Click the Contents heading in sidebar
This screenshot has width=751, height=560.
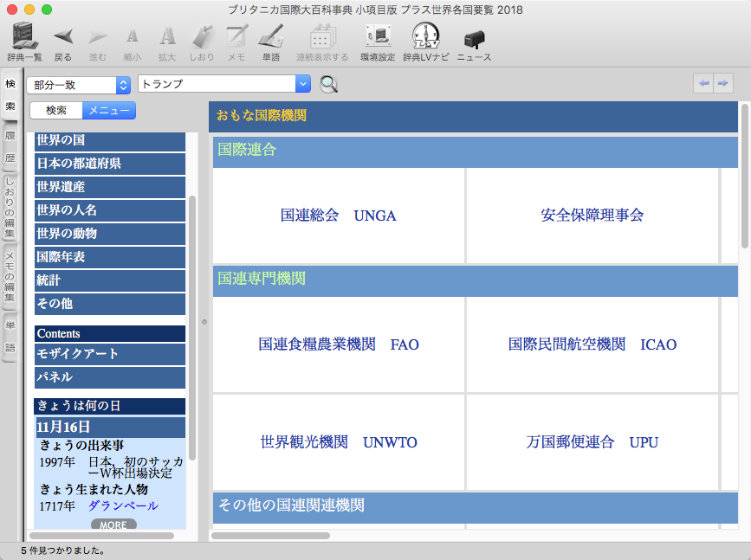pos(110,333)
